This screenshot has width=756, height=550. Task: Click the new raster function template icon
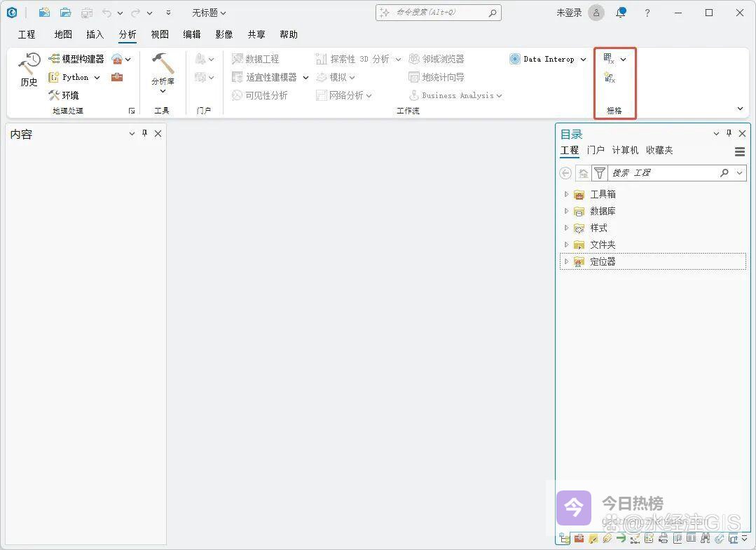coord(609,78)
